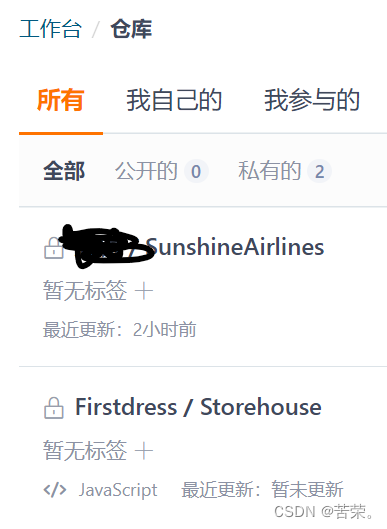387x529 pixels.
Task: Open the Firstdress owner link
Action: click(x=126, y=407)
